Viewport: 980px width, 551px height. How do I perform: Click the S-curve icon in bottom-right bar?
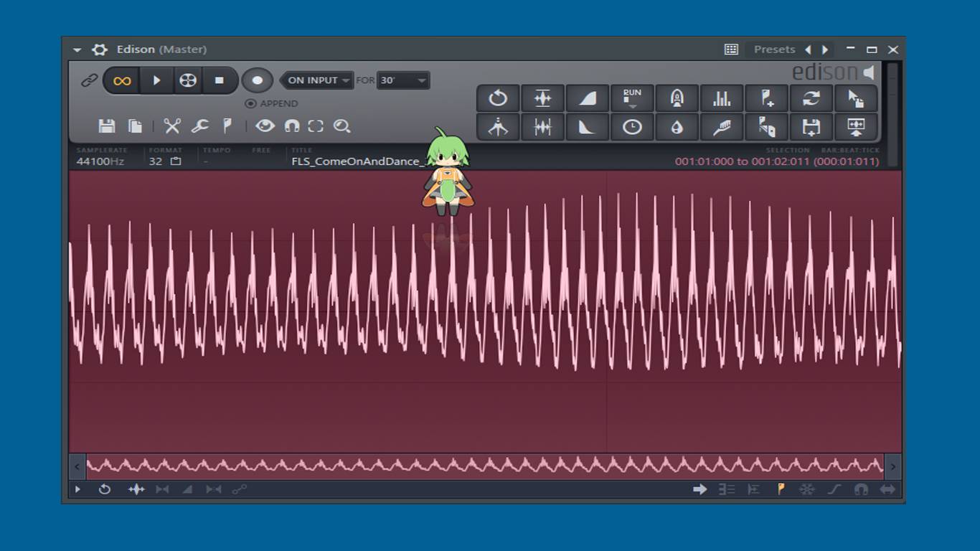[x=834, y=489]
